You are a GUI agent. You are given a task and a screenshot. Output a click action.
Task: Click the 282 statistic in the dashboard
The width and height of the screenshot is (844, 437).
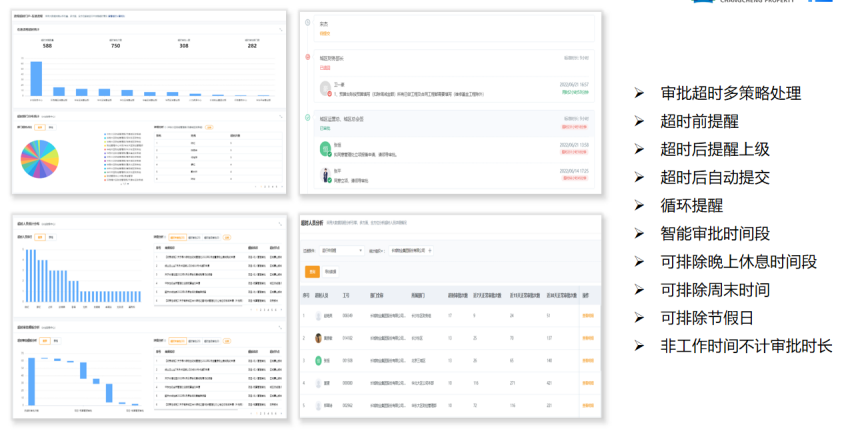[x=252, y=46]
